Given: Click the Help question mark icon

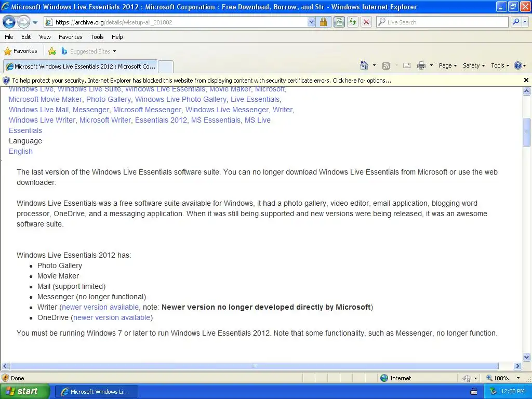Looking at the screenshot, I should click(518, 65).
